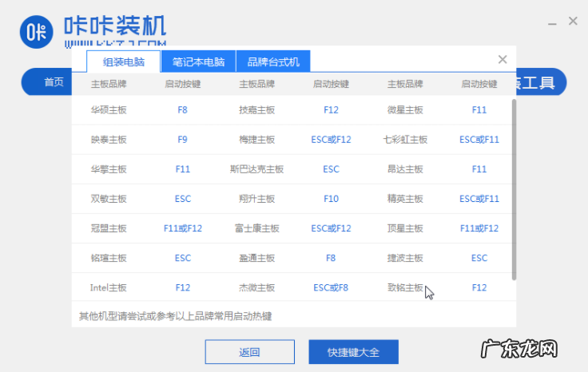Select the F10 key for 翔升主板

pos(331,199)
